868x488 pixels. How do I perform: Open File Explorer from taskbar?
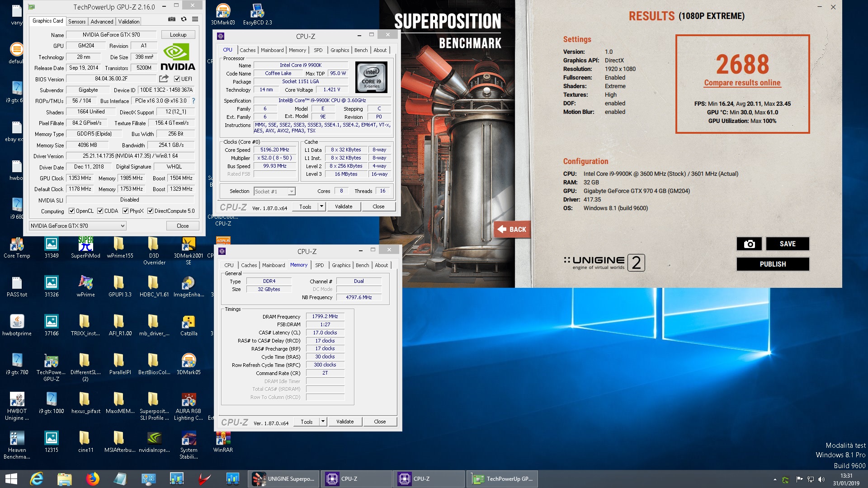[x=65, y=479]
